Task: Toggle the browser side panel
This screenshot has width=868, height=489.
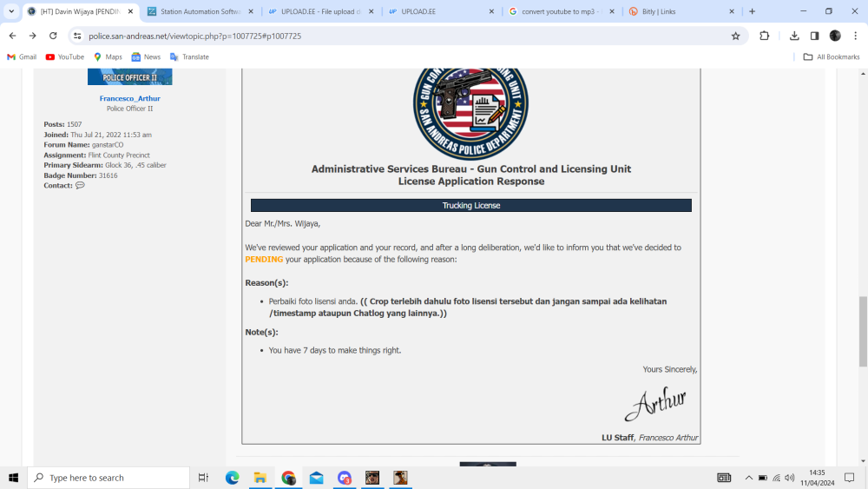Action: click(x=814, y=36)
